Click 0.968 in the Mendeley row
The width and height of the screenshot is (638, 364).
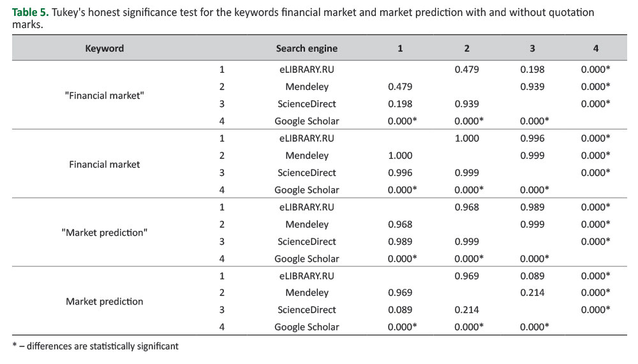click(400, 224)
